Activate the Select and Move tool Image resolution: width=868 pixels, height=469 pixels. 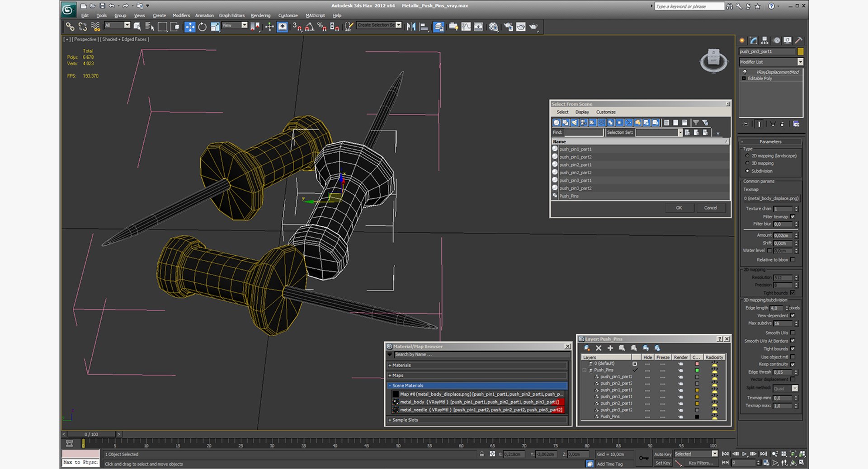pos(190,27)
